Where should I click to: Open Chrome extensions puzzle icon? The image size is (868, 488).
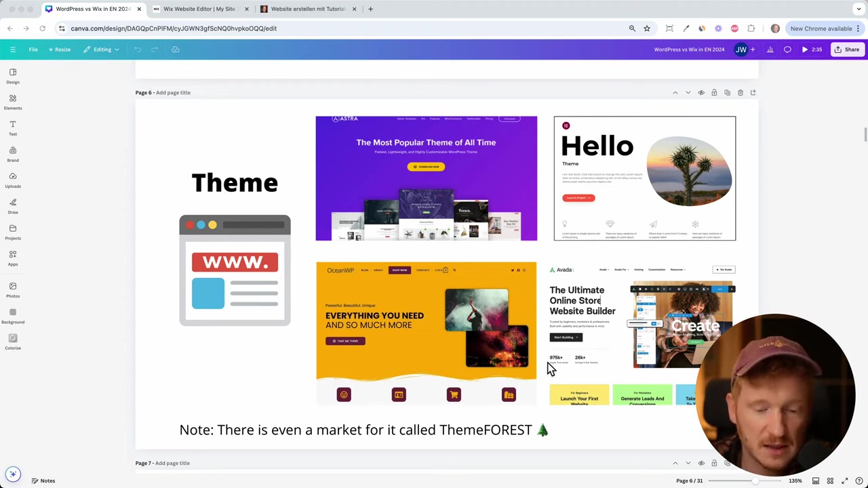pos(751,28)
